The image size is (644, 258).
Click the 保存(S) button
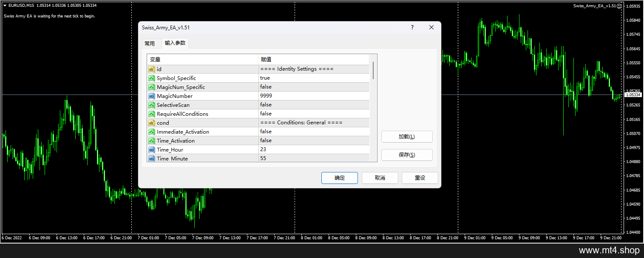(407, 155)
